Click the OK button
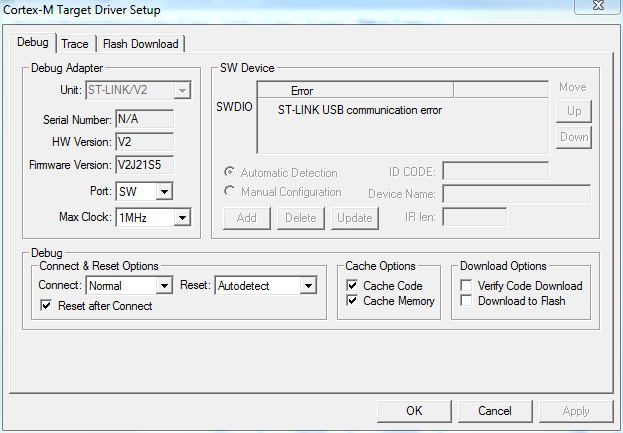This screenshot has width=623, height=433. (414, 411)
